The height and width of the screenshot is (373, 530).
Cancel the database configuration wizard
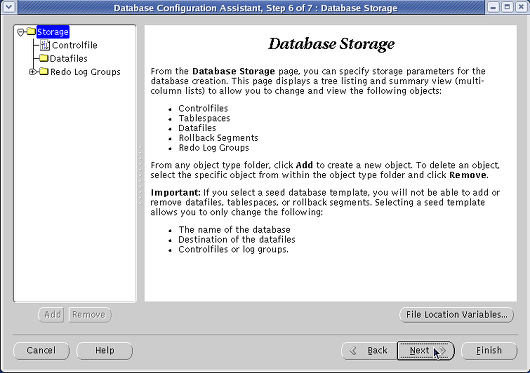point(41,350)
